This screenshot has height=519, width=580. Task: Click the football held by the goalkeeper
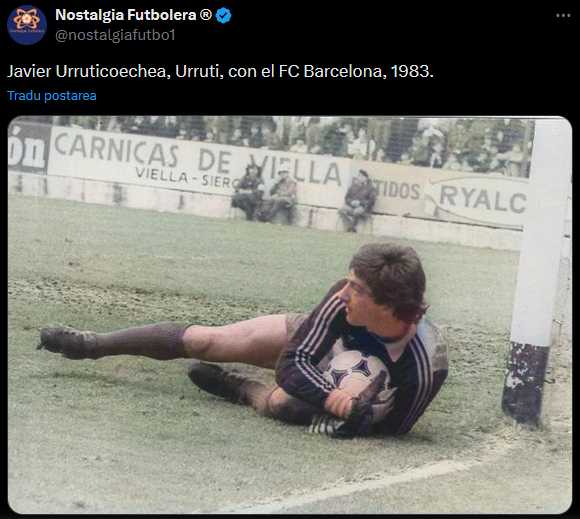[x=355, y=372]
